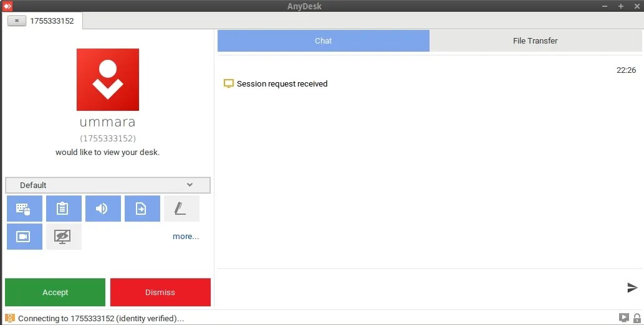Image resolution: width=644 pixels, height=325 pixels.
Task: Click the 'Session request received' message
Action: point(282,83)
